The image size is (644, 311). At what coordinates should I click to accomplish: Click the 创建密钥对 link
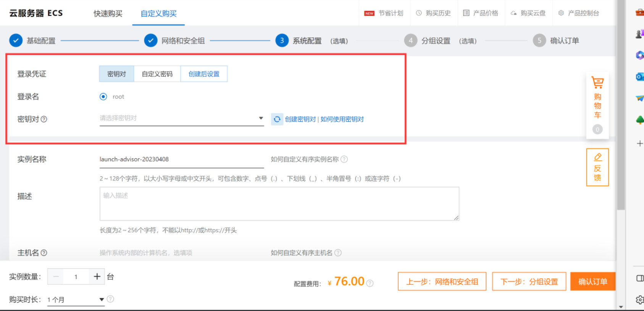300,119
